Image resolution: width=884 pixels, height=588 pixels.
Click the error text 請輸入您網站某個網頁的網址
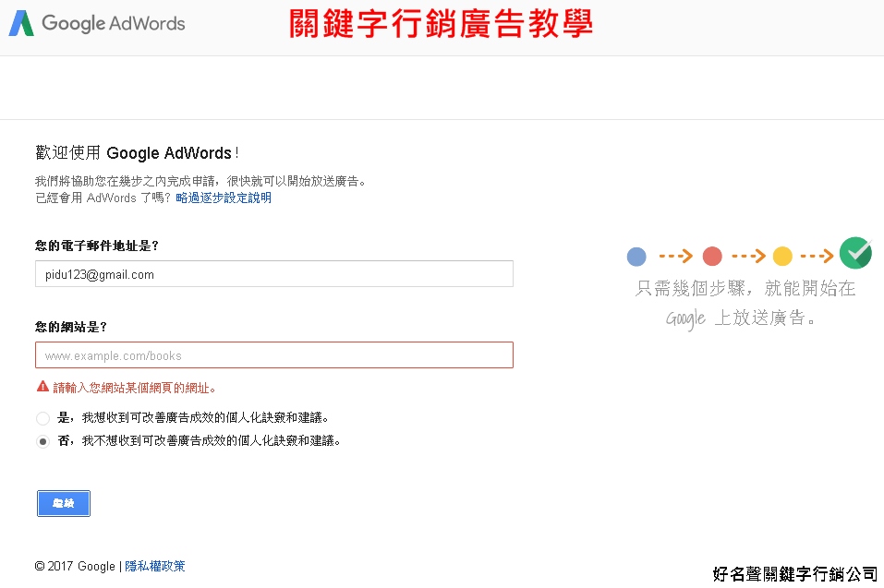coord(134,388)
